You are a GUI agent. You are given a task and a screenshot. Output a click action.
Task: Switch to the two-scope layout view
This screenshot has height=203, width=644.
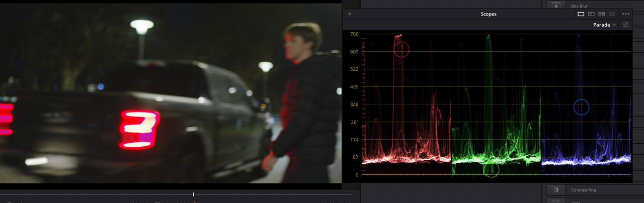(x=591, y=14)
